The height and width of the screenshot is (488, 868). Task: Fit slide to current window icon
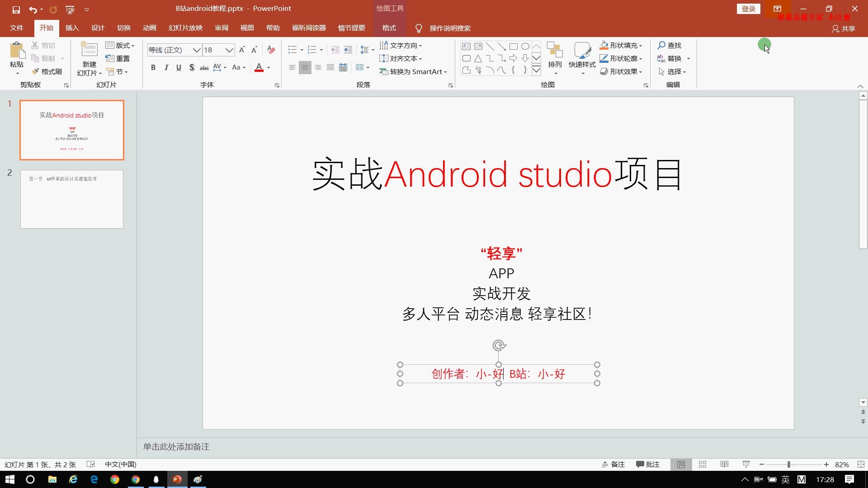861,465
